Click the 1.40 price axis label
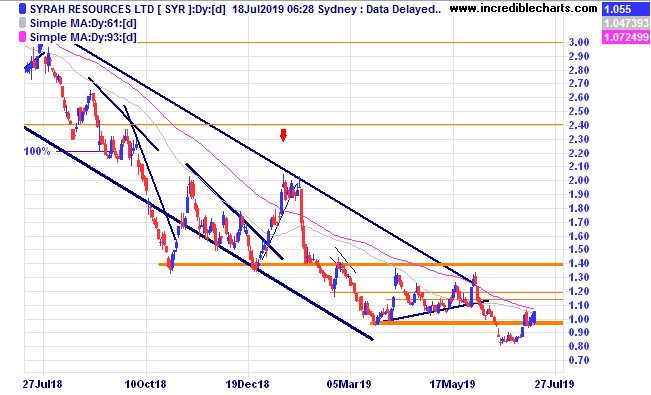This screenshot has width=651, height=395. click(x=579, y=263)
